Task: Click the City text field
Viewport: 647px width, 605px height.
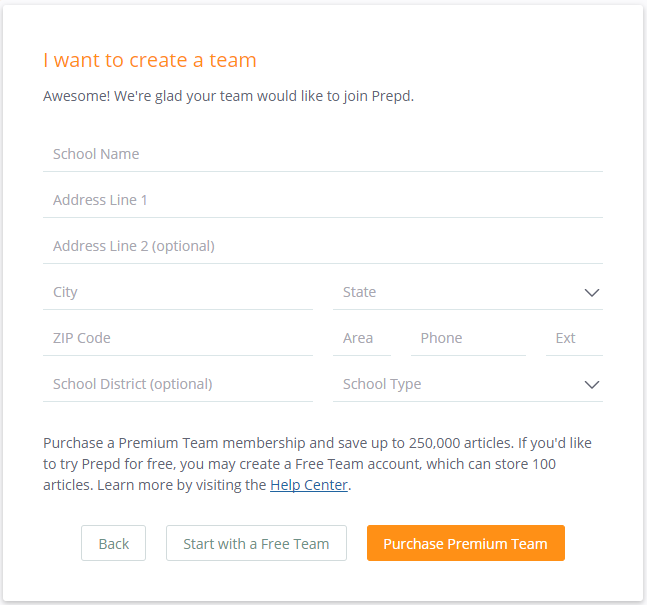Action: [178, 292]
